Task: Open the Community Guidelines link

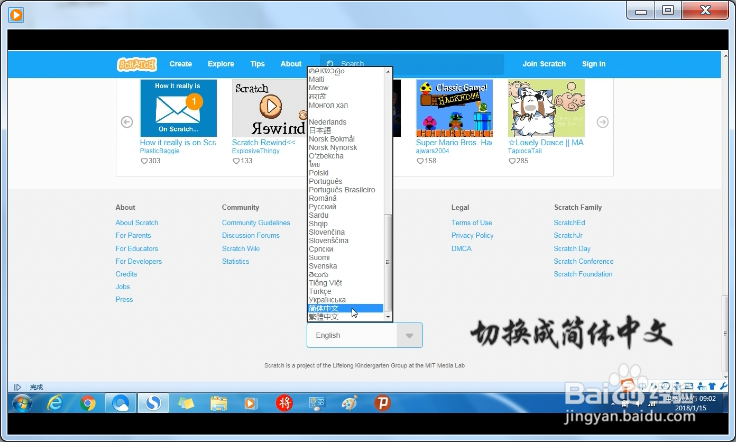Action: (256, 222)
